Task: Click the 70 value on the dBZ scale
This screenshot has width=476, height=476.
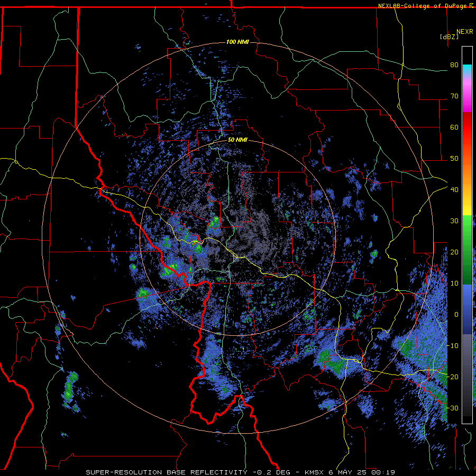Action: pyautogui.click(x=454, y=96)
